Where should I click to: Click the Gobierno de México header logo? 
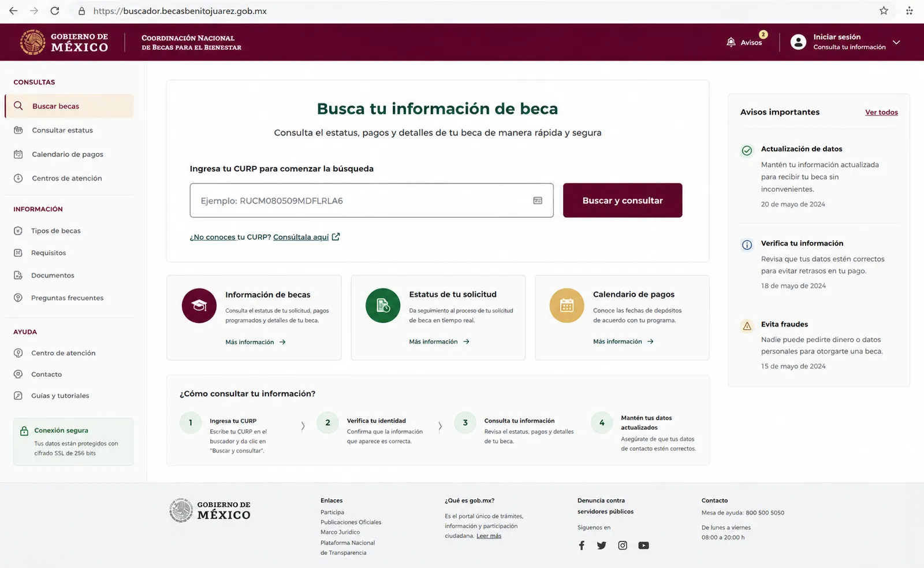click(64, 42)
